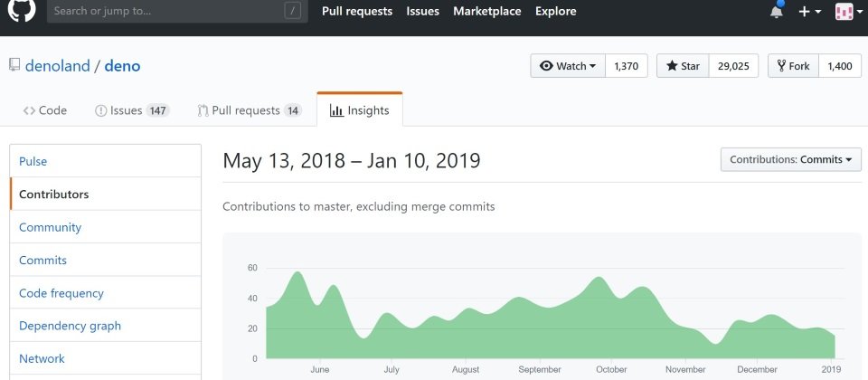Switch to the repository Pull requests tab
Viewport: 868px width, 380px height.
(x=250, y=110)
